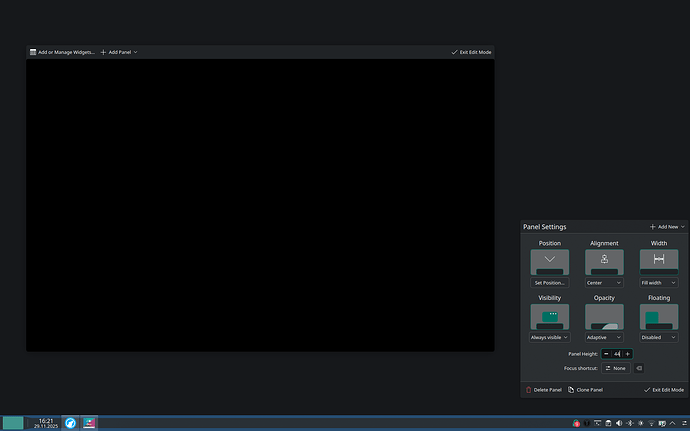
Task: Click the Position panel preview thumbnail
Action: pos(549,262)
